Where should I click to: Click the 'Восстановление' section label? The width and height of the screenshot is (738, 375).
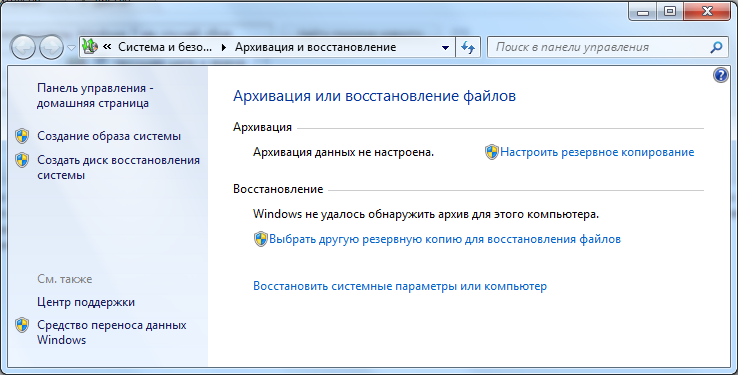pyautogui.click(x=278, y=189)
